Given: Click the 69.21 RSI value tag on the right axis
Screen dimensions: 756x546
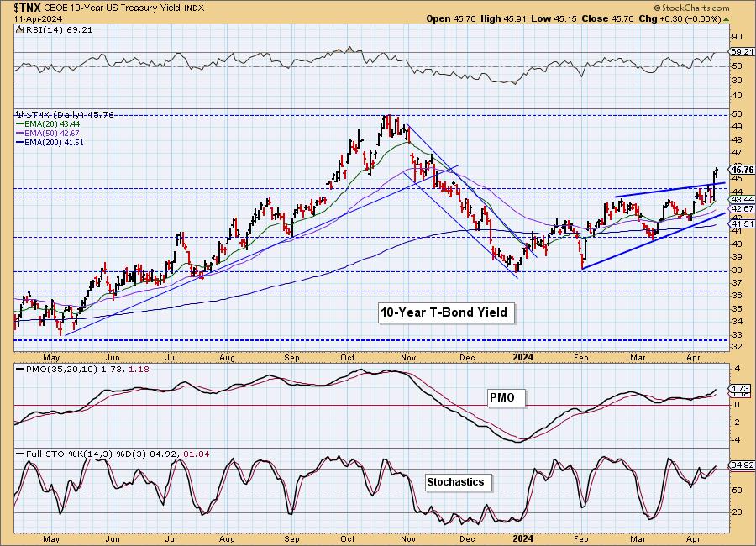Looking at the screenshot, I should point(742,51).
